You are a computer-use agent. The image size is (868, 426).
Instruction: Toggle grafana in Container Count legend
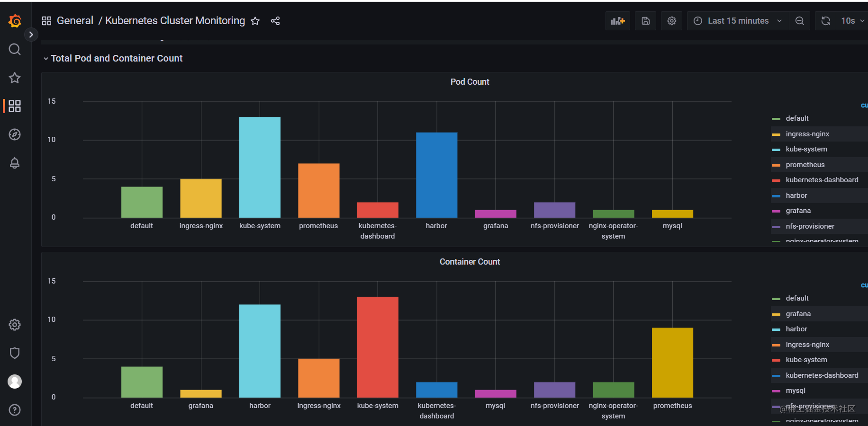(x=798, y=314)
